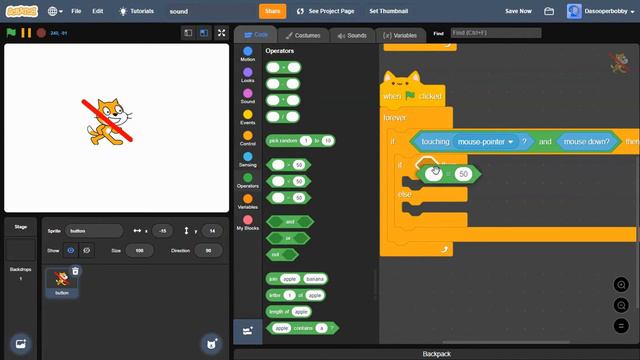640x360 pixels.
Task: Click the 'mouse down?' sensing block
Action: point(586,142)
